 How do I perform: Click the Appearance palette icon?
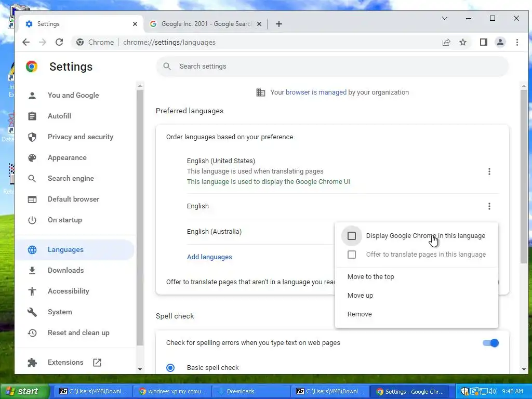(32, 157)
